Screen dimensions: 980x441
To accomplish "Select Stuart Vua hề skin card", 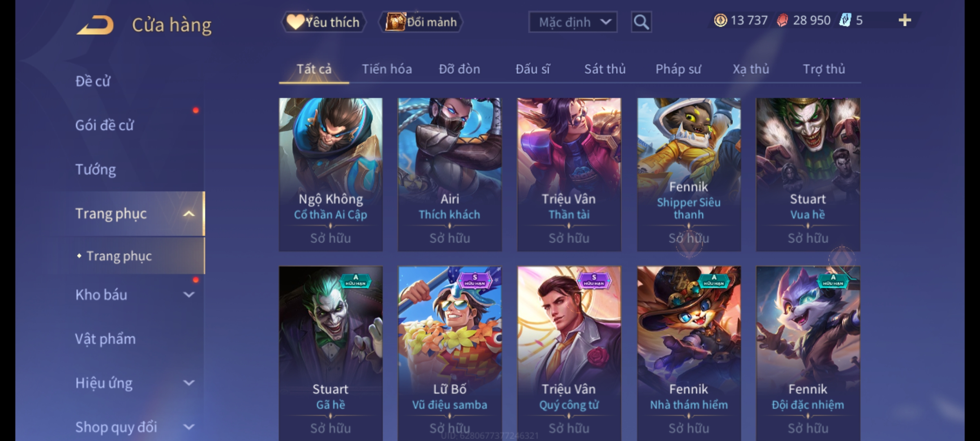I will click(808, 174).
